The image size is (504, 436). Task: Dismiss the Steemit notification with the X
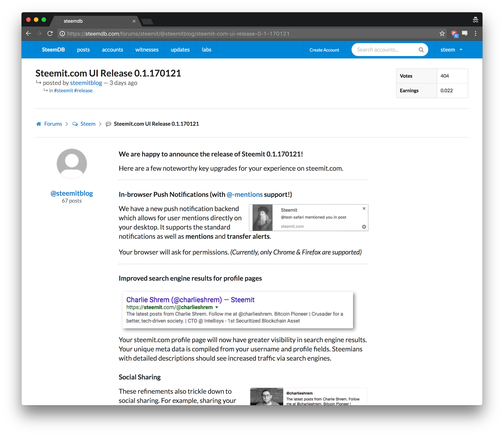coord(364,208)
